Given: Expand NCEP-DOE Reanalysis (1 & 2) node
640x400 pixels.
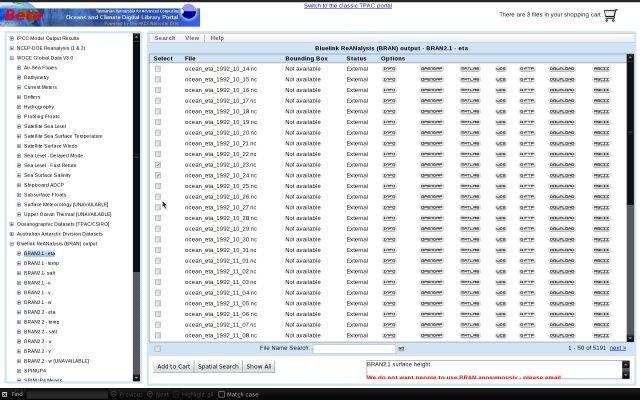Looking at the screenshot, I should (12, 48).
